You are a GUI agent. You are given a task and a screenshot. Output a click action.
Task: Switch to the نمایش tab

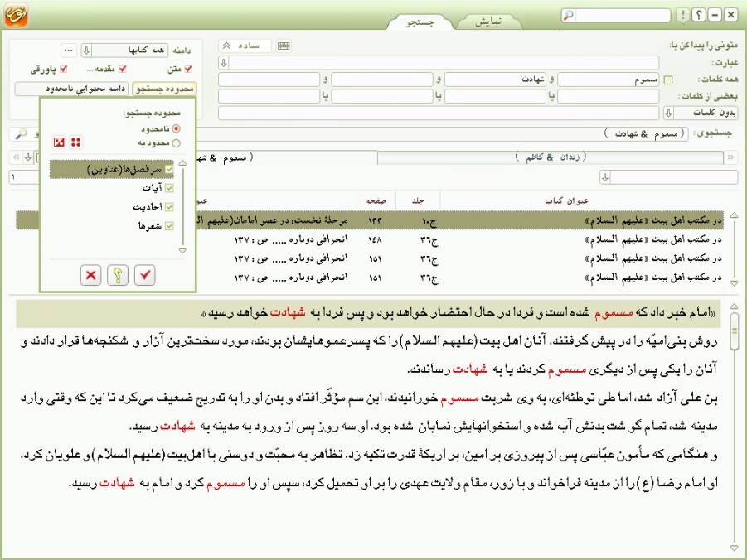click(488, 22)
